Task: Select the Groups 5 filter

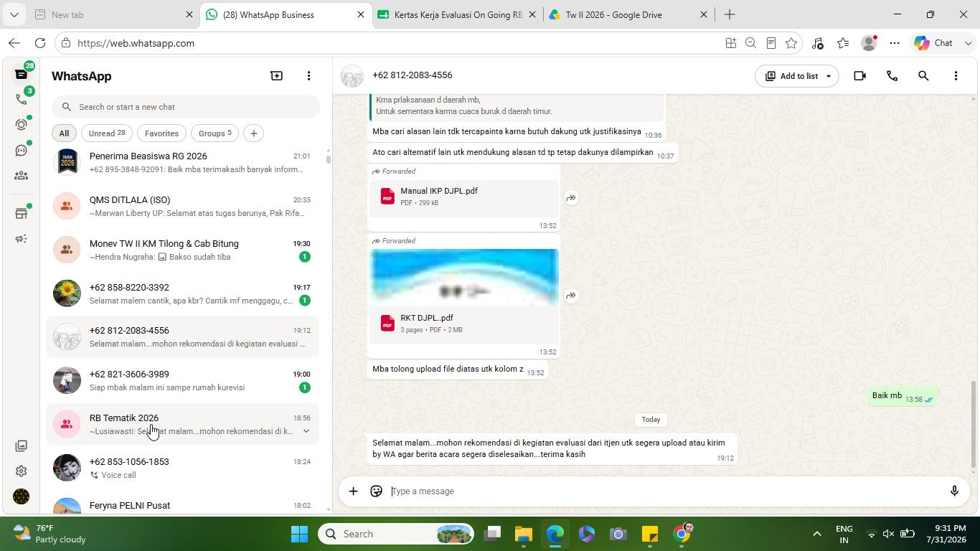Action: click(215, 133)
